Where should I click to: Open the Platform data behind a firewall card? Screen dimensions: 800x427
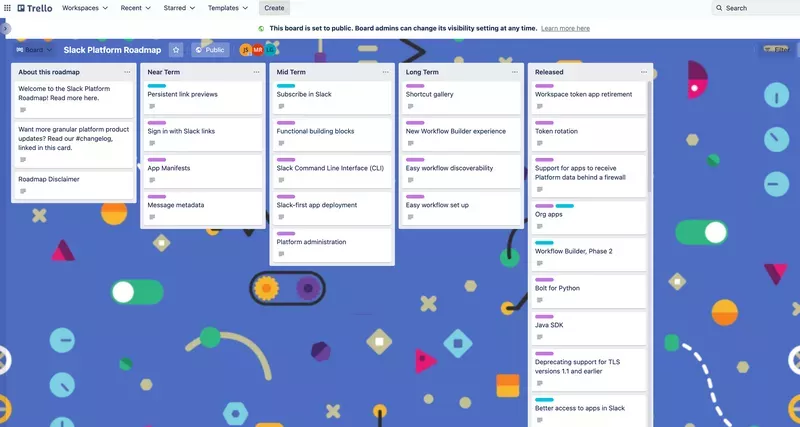(589, 176)
